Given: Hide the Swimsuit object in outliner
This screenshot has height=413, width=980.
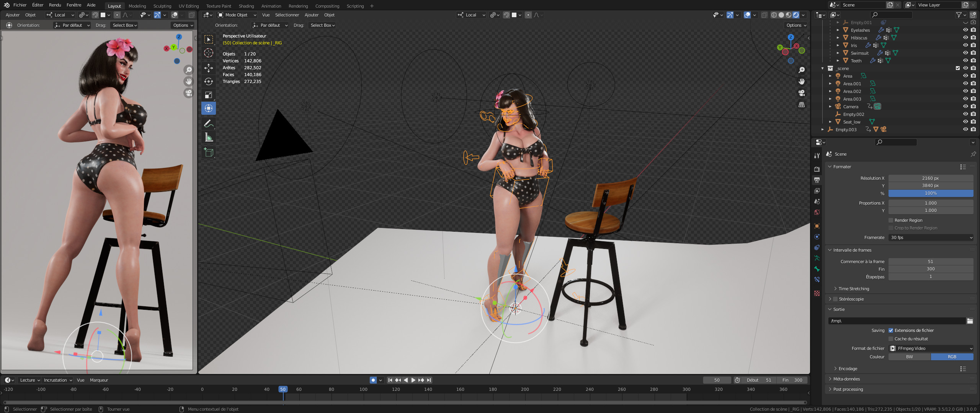Looking at the screenshot, I should [965, 53].
